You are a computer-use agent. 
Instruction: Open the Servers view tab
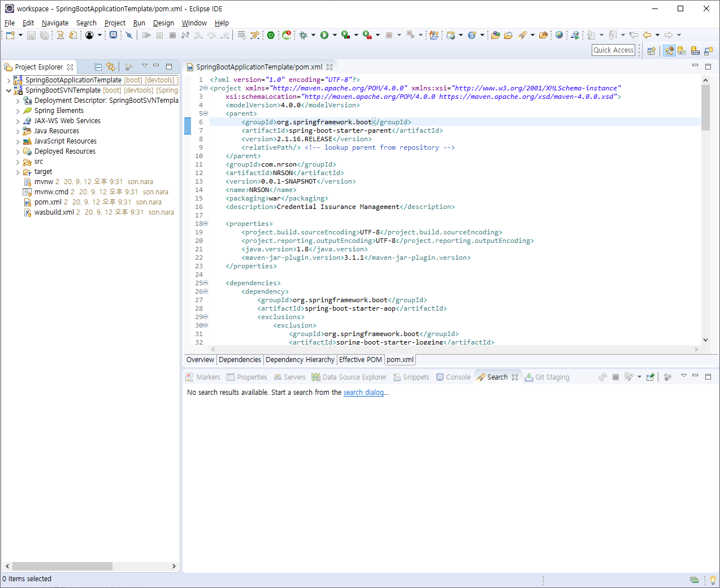(x=289, y=377)
